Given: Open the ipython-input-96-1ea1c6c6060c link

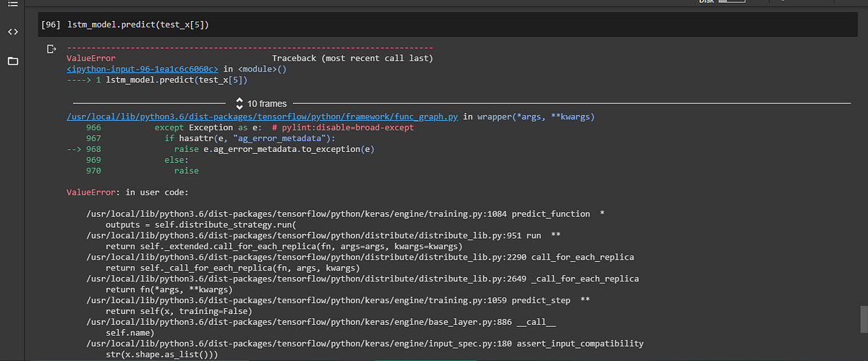Looking at the screenshot, I should pos(142,70).
